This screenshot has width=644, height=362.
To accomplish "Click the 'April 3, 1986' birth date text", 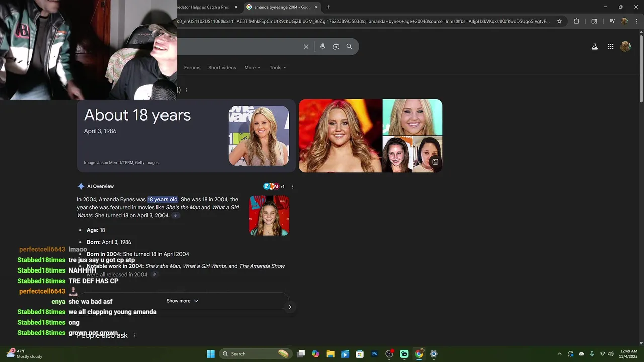I will [100, 131].
